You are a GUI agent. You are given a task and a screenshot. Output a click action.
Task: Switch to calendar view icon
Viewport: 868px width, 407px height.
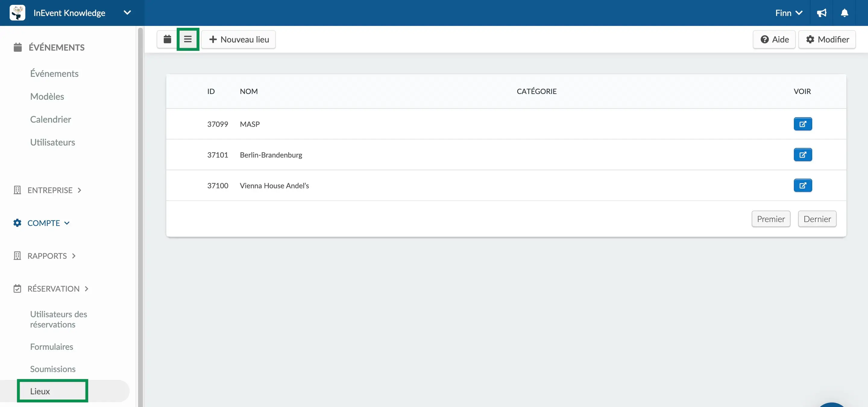point(167,39)
